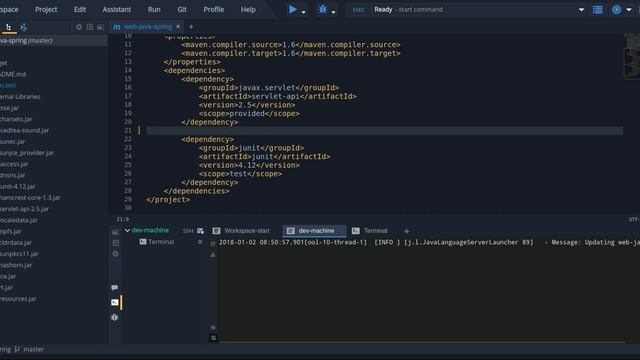Click editor minimap thumbnail at right edge
Viewport: 640px width, 360px height.
(x=632, y=56)
